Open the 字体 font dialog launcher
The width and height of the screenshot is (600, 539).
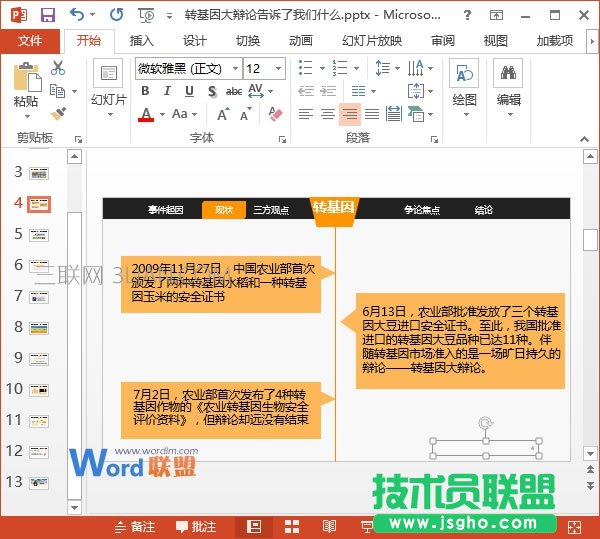(x=282, y=139)
